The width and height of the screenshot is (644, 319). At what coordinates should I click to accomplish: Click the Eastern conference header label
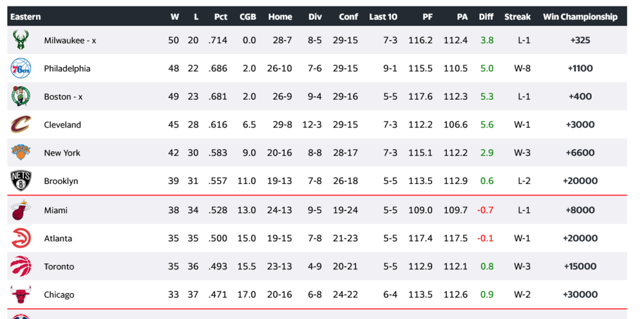click(x=26, y=17)
